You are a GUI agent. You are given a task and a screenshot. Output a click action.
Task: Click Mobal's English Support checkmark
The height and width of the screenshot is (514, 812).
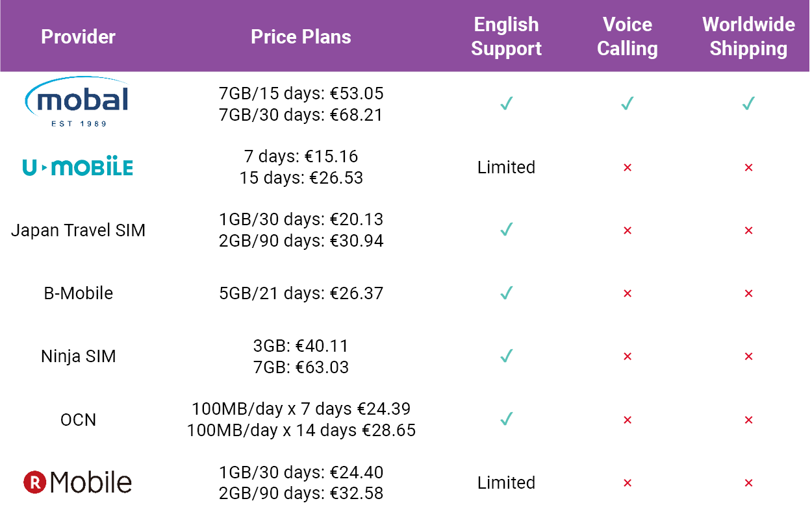coord(507,104)
